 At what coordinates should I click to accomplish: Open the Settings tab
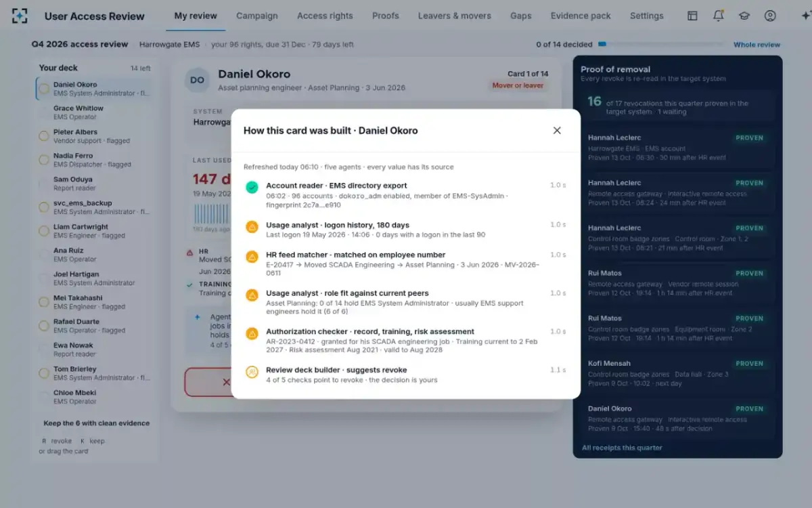(647, 16)
